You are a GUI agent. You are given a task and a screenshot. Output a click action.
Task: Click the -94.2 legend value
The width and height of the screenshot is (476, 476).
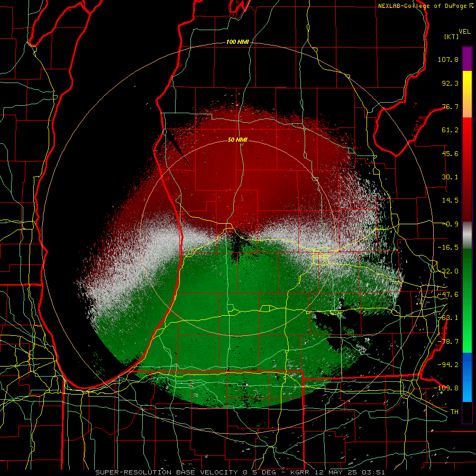coord(448,365)
